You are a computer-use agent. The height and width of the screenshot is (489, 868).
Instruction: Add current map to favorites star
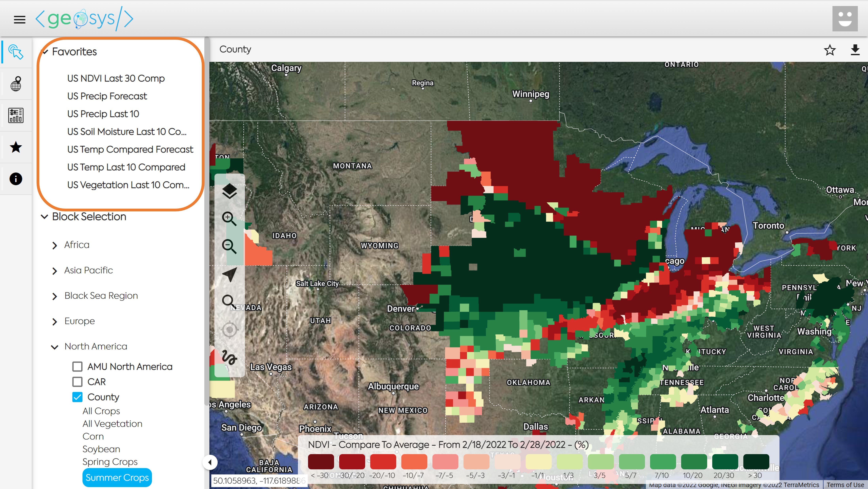(x=830, y=50)
